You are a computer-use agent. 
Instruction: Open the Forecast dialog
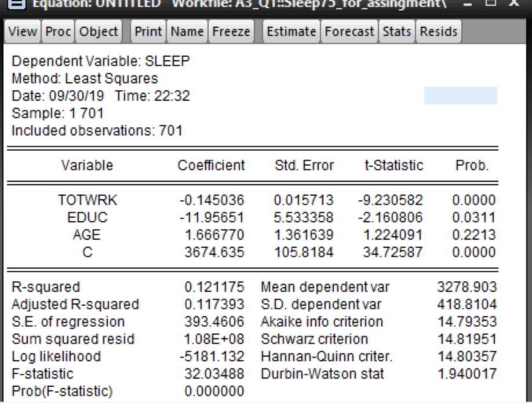pyautogui.click(x=349, y=31)
